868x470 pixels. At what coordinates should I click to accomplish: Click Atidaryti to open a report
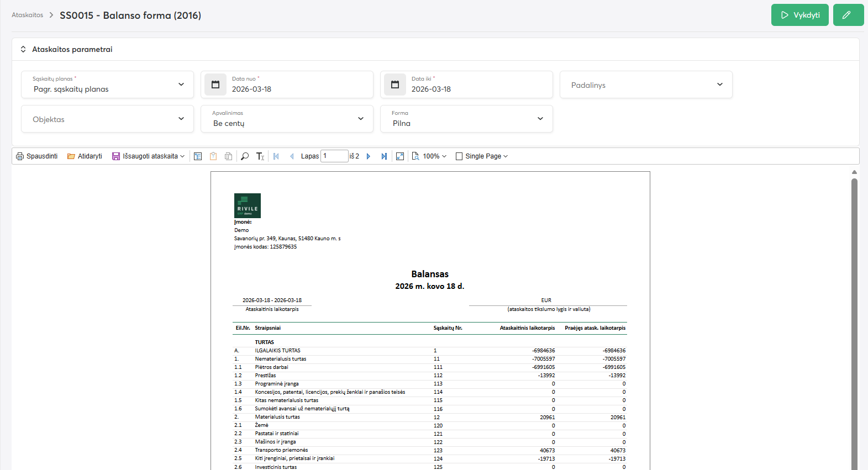click(85, 156)
